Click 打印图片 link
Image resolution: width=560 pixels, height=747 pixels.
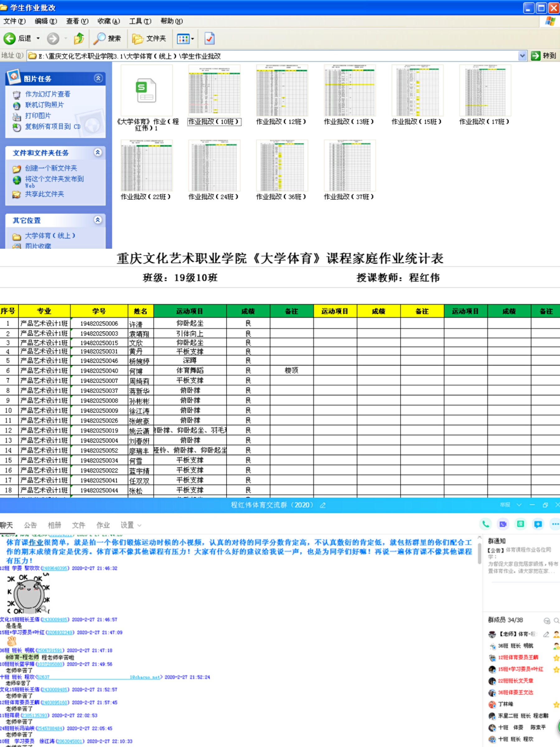click(x=38, y=116)
